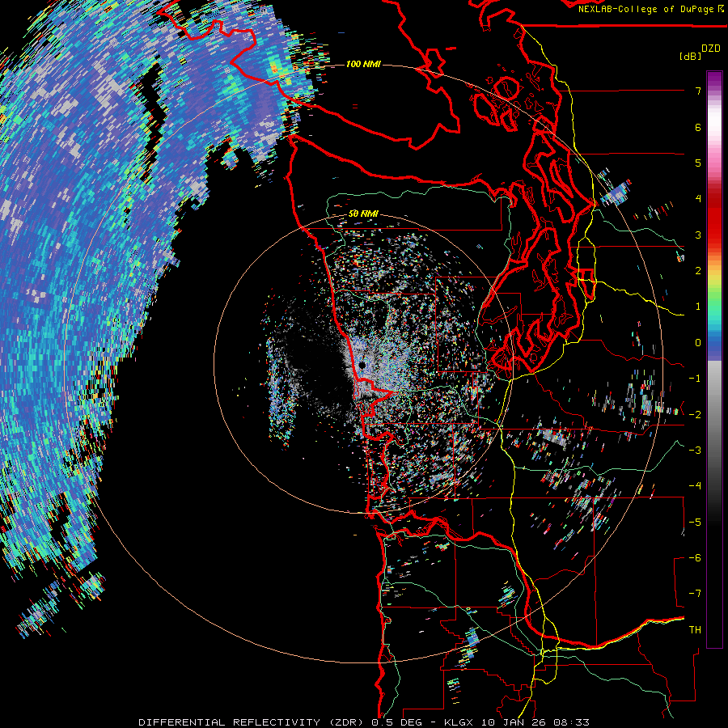Pick the 0 tick label on color scale
Screen dimensions: 728x728
tap(698, 343)
